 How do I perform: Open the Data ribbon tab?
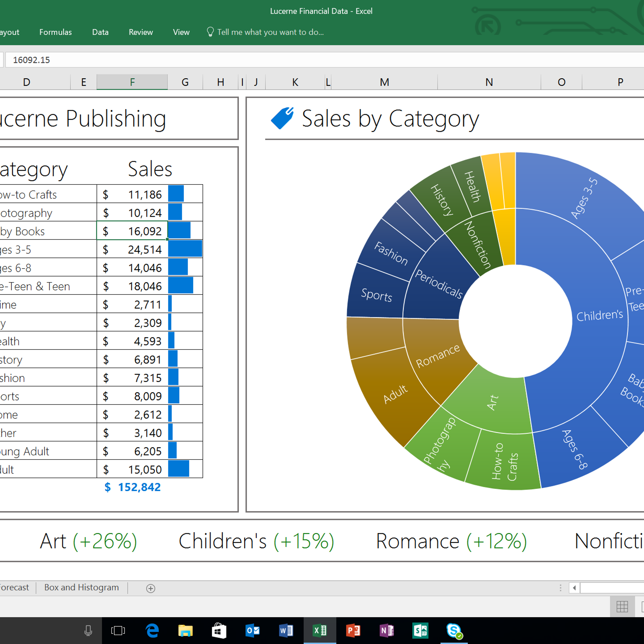(100, 32)
